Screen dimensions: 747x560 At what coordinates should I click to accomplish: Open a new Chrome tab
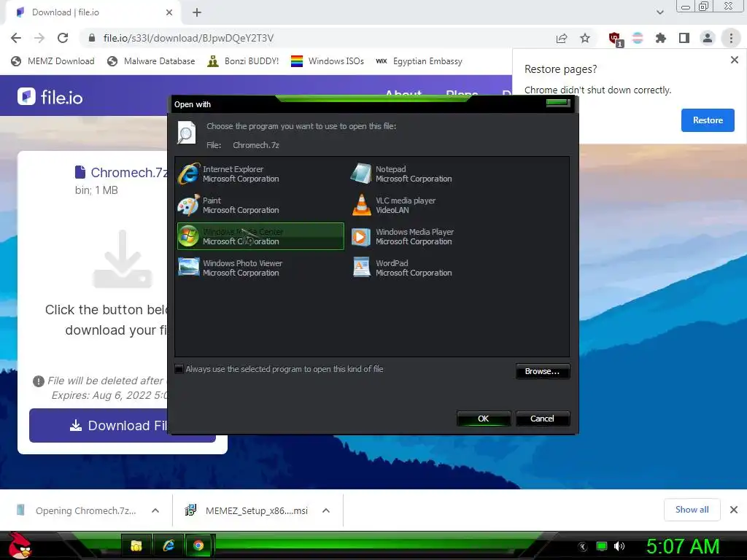(197, 12)
